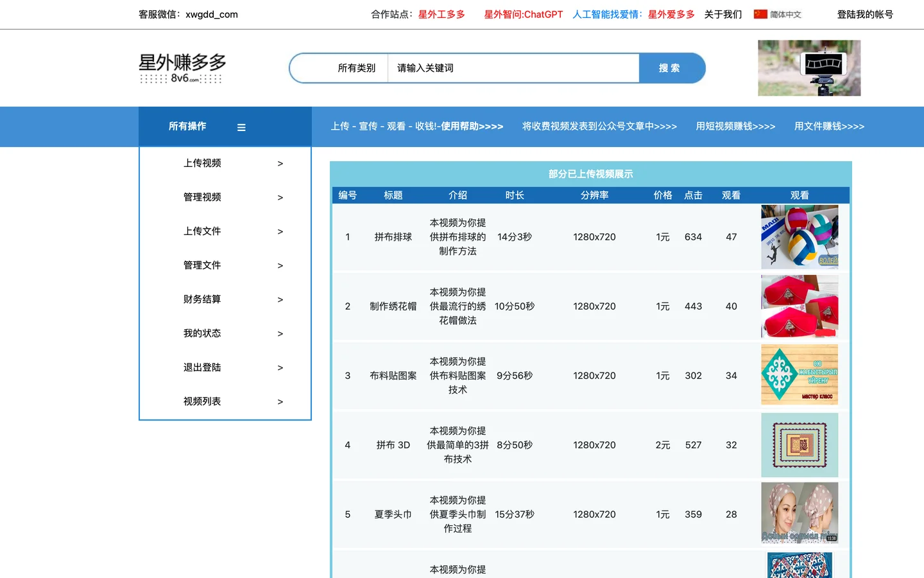Open the 制作绣花帽 video thumbnail
924x578 pixels.
pyautogui.click(x=800, y=306)
